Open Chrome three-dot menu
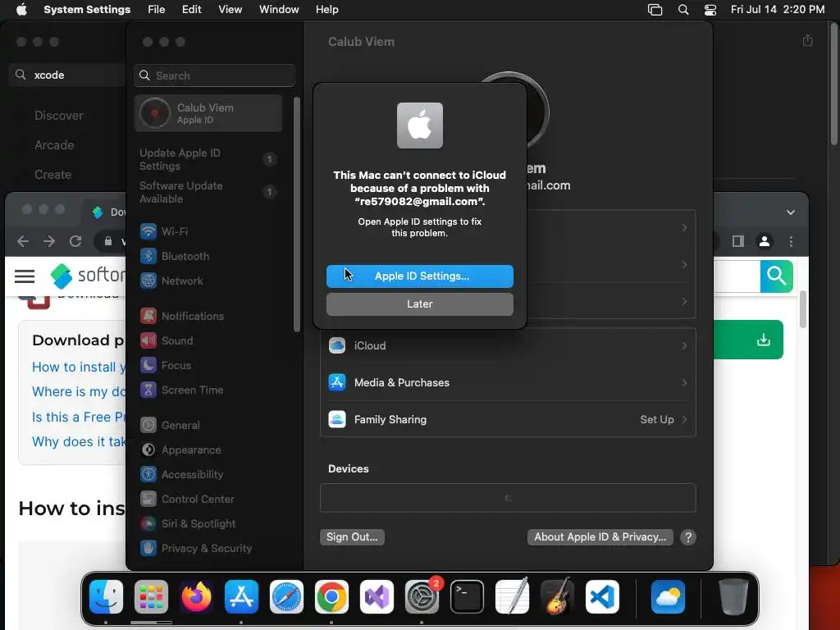The height and width of the screenshot is (630, 840). 791,241
